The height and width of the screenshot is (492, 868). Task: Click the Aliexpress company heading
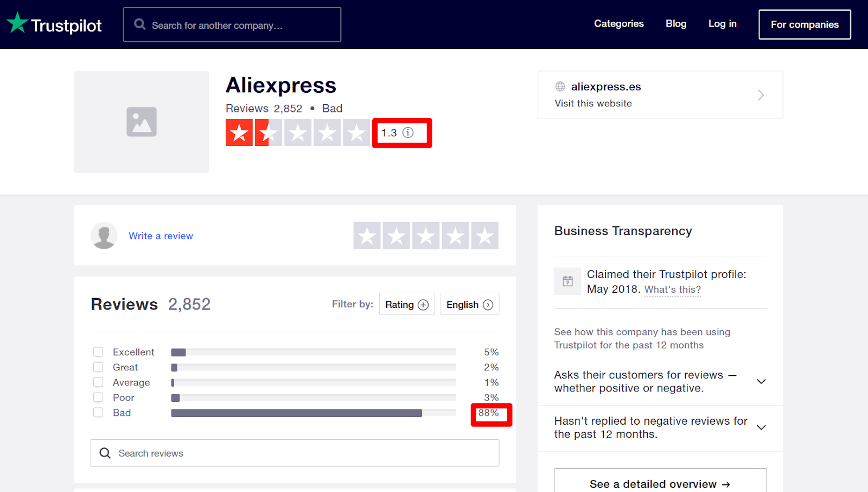281,85
